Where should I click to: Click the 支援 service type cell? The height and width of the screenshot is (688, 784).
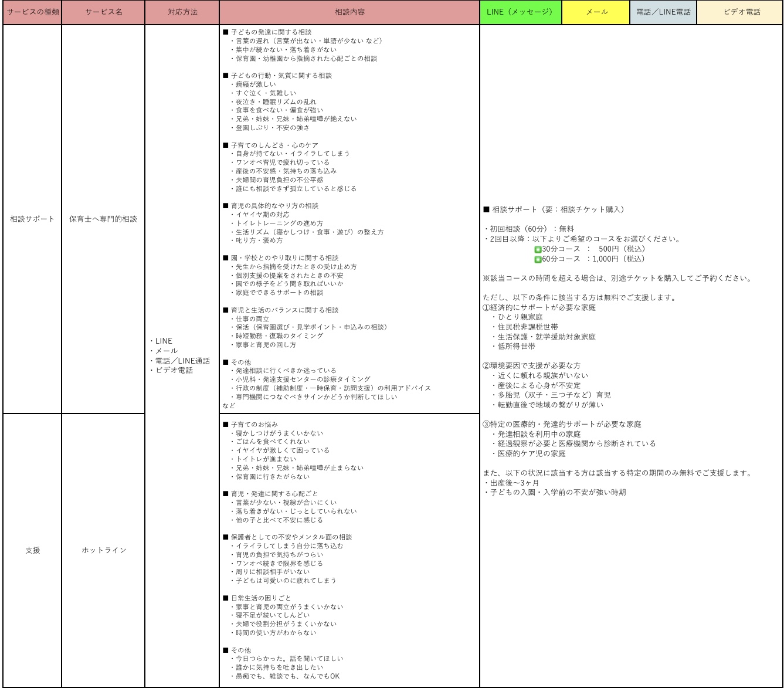click(32, 550)
